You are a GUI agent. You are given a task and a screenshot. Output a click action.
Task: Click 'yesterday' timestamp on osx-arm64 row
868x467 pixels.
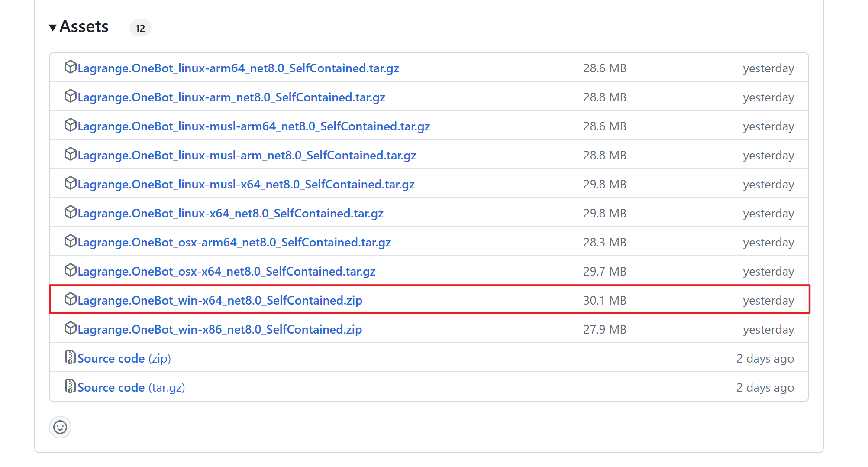point(768,243)
